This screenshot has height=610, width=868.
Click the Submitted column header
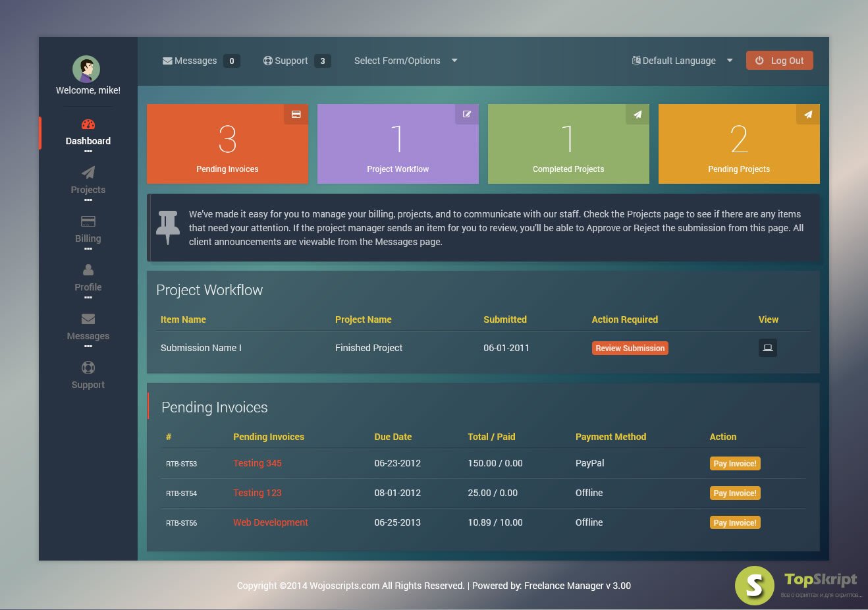(505, 319)
